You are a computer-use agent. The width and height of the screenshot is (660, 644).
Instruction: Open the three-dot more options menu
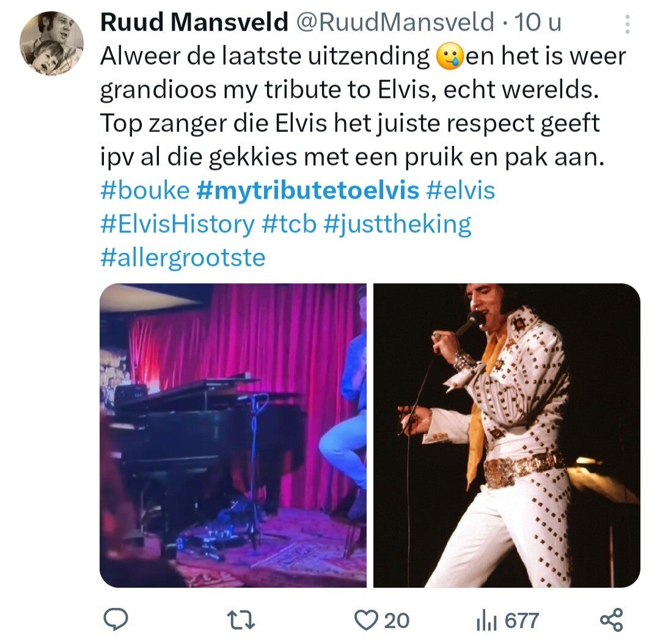click(627, 24)
